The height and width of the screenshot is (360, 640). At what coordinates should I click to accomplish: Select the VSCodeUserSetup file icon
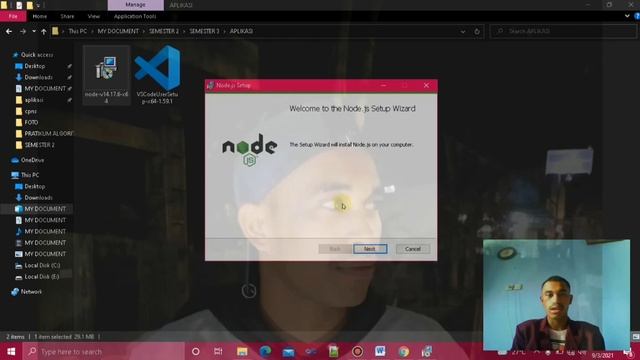point(158,75)
